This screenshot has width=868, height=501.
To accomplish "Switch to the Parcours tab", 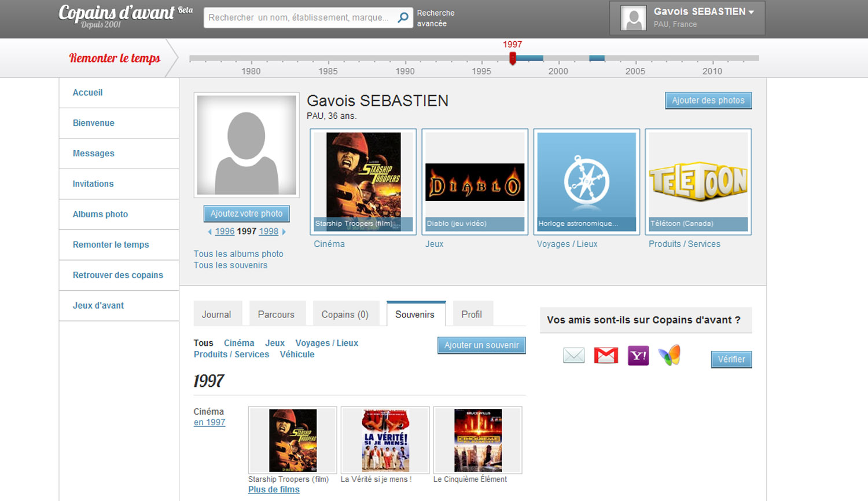I will click(x=276, y=315).
